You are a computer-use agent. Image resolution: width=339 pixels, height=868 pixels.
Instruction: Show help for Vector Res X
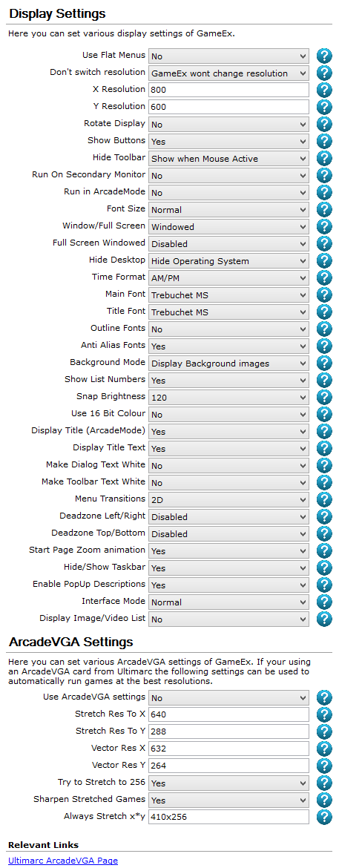tap(324, 749)
